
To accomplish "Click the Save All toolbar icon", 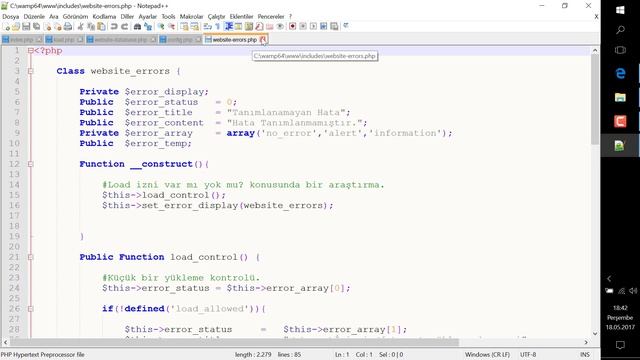I will pyautogui.click(x=37, y=27).
